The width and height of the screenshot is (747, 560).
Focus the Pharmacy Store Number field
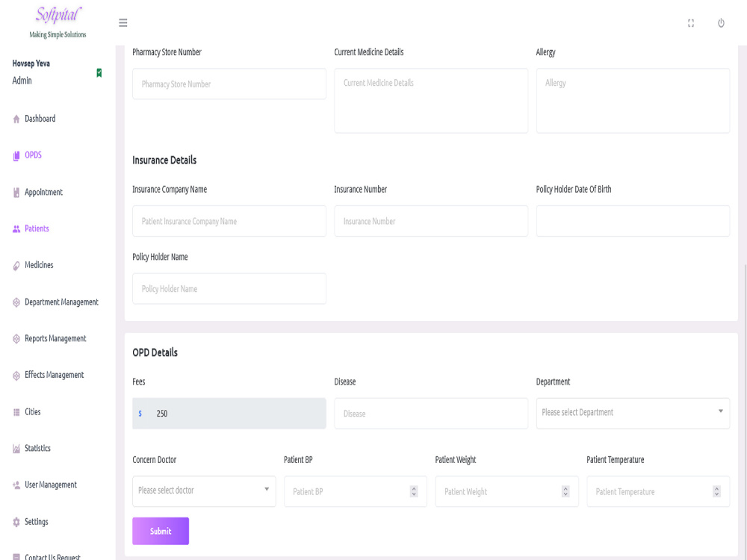coord(229,84)
